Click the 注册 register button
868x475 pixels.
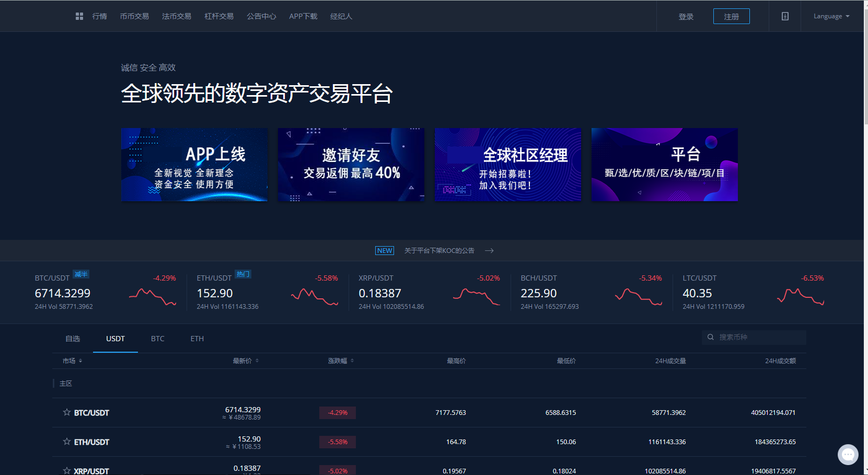point(731,16)
